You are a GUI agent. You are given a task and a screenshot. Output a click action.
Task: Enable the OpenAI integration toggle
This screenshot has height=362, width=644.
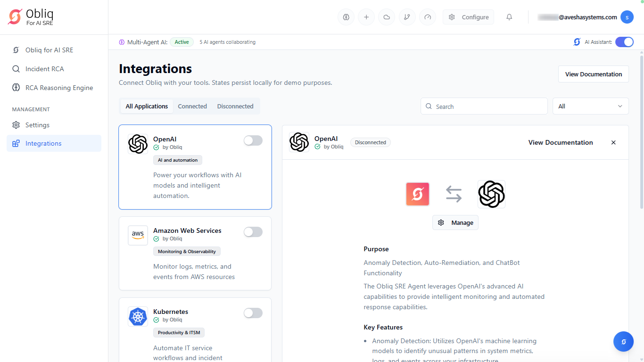(253, 140)
